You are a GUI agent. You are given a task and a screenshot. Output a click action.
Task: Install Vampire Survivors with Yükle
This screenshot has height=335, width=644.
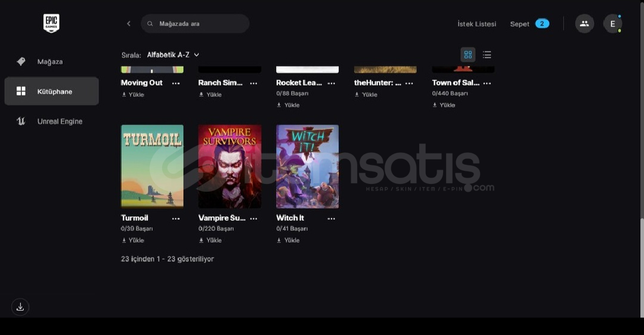tap(210, 240)
